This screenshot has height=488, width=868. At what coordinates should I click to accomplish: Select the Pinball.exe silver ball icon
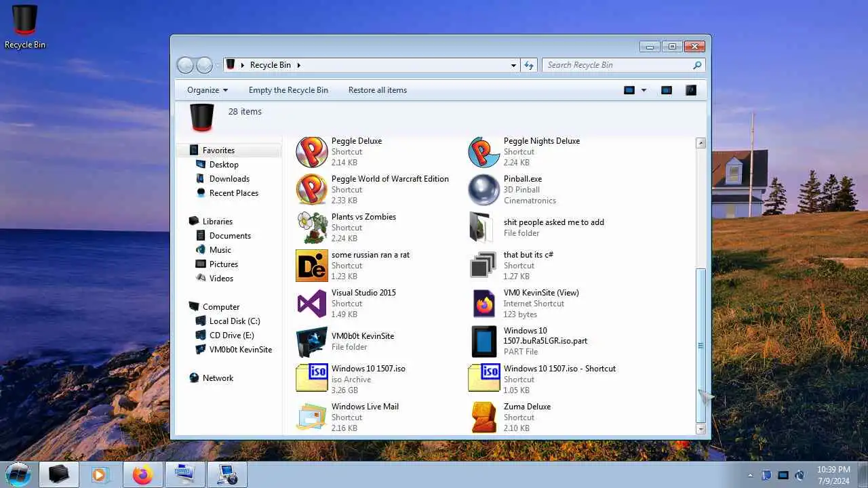click(x=484, y=190)
